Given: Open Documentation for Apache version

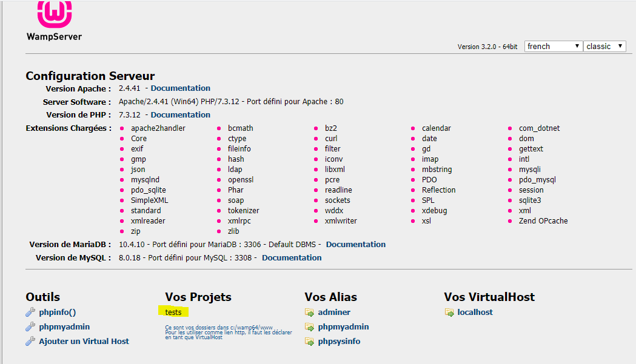Looking at the screenshot, I should point(180,88).
